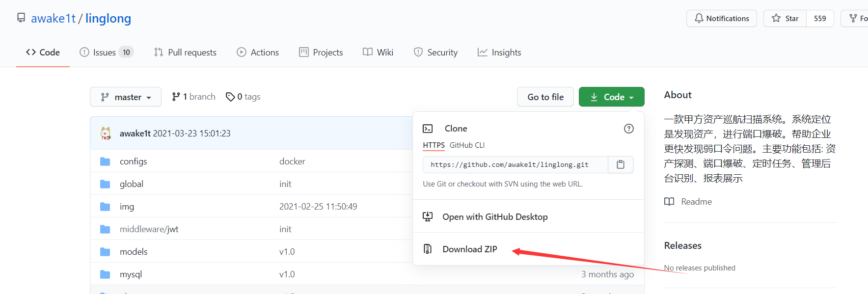Click the zip file icon beside Download ZIP
This screenshot has width=868, height=294.
(428, 249)
